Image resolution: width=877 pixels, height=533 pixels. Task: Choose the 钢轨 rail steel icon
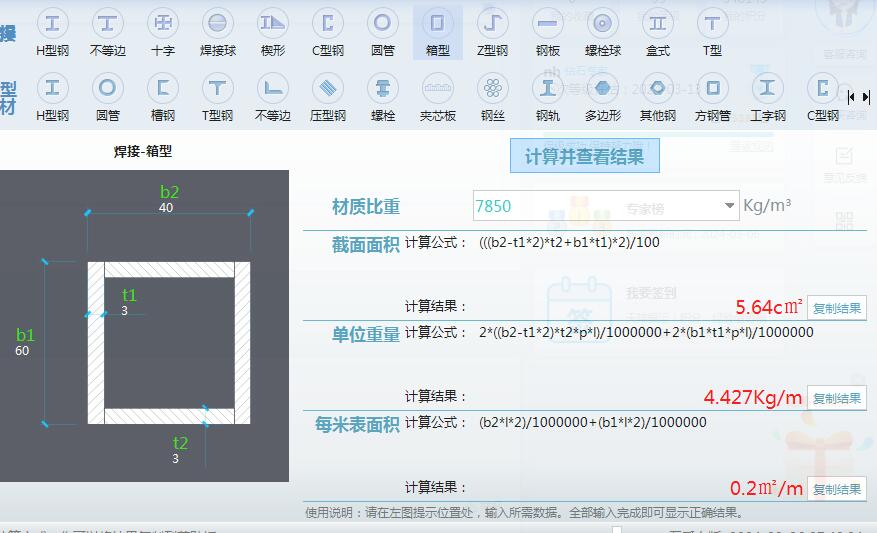548,97
